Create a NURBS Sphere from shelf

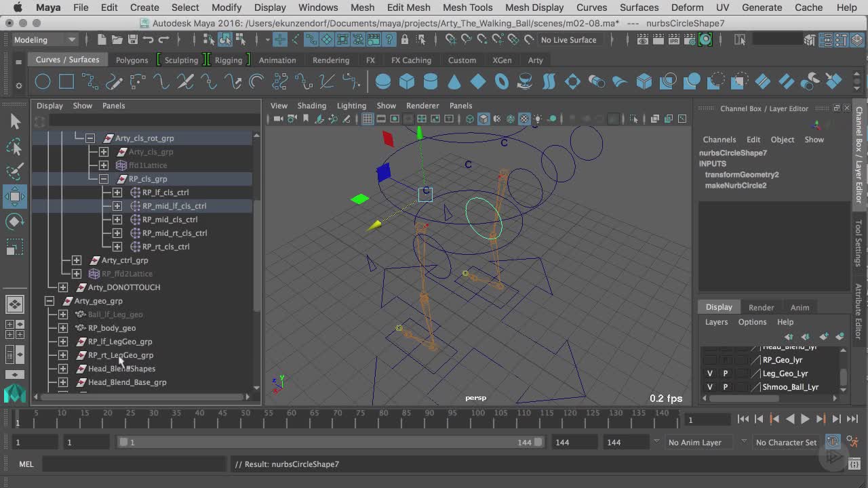coord(383,82)
